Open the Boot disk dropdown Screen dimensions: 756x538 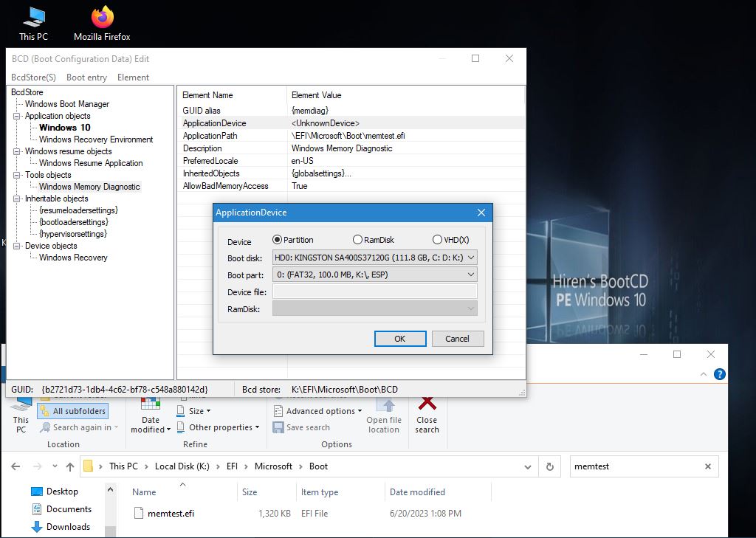coord(472,258)
